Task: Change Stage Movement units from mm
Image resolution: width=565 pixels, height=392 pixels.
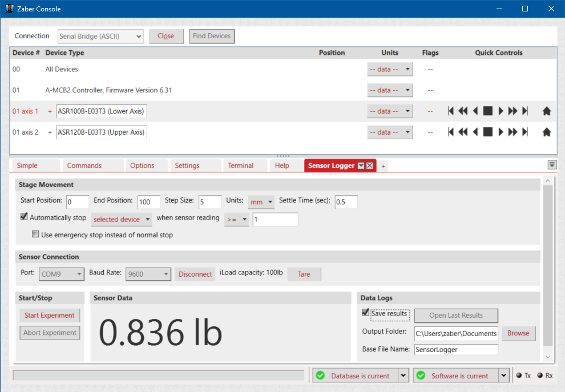Action: pyautogui.click(x=261, y=202)
